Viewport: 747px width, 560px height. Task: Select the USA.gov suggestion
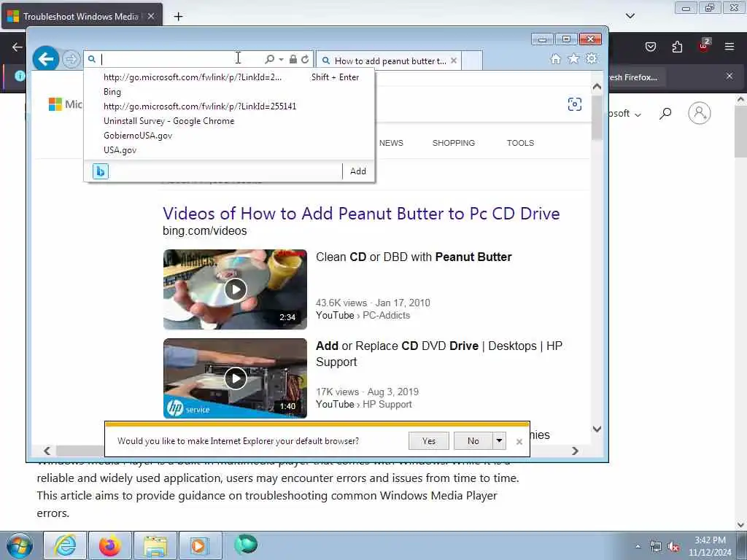point(120,150)
